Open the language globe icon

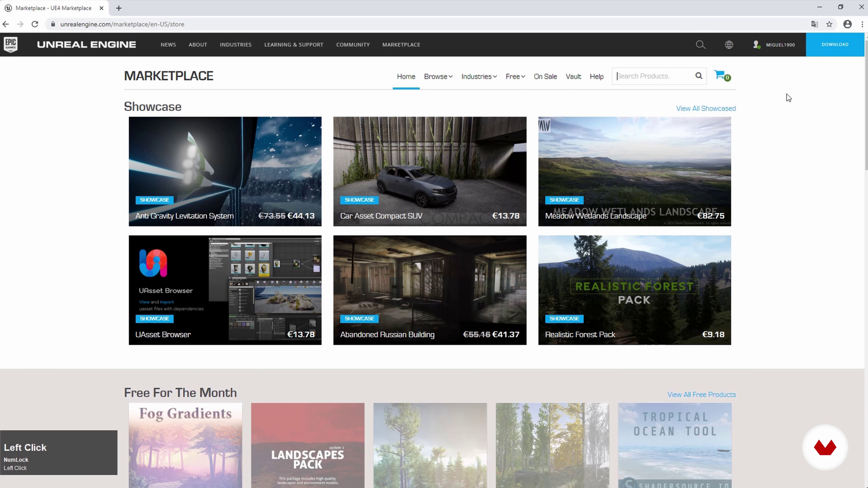click(x=729, y=45)
